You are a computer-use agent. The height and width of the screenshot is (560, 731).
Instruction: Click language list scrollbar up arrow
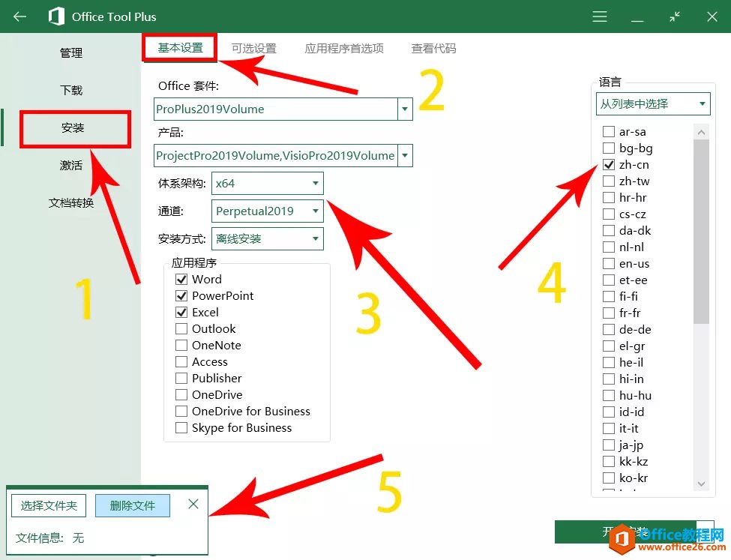(701, 133)
